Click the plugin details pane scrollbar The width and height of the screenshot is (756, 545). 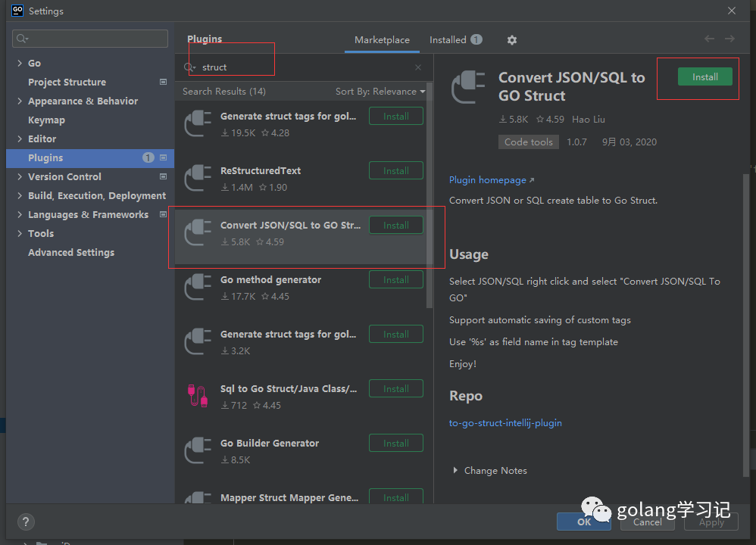pyautogui.click(x=746, y=325)
